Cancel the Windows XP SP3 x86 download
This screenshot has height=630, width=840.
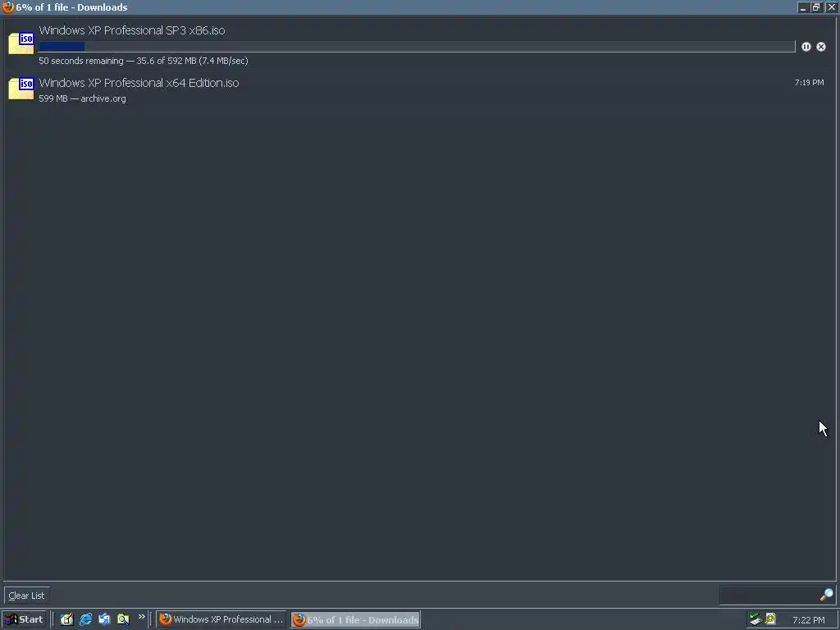820,47
